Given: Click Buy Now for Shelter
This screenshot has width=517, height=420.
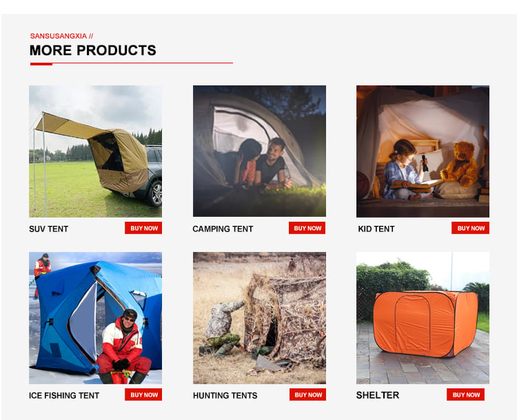Looking at the screenshot, I should (x=465, y=395).
